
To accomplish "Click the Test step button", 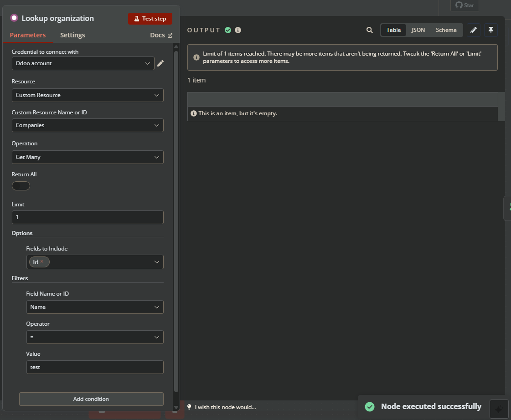I will (150, 19).
